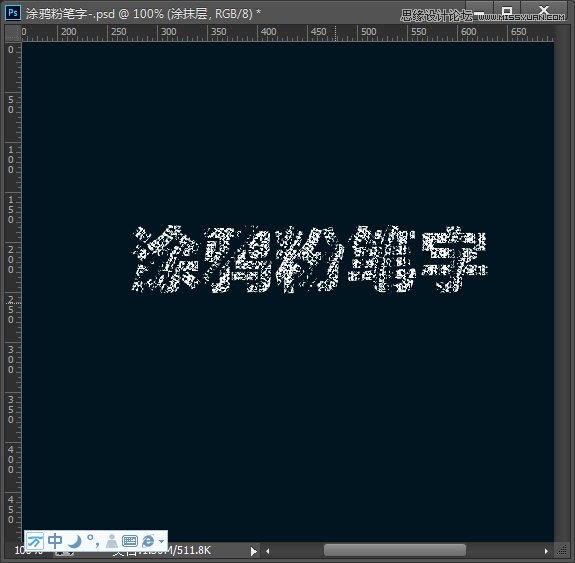This screenshot has height=563, width=575.
Task: Click the IME input method logo icon
Action: 35,541
